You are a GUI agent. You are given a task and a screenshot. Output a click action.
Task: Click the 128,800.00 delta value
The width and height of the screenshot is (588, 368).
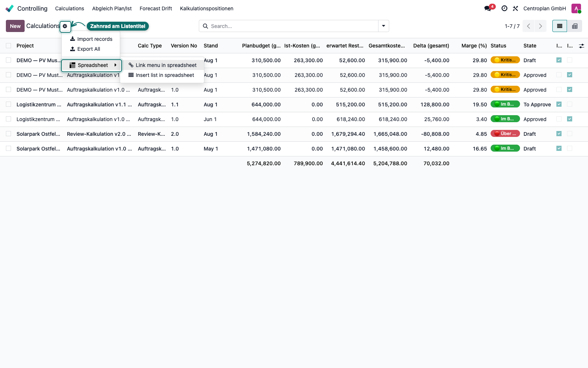tap(435, 105)
